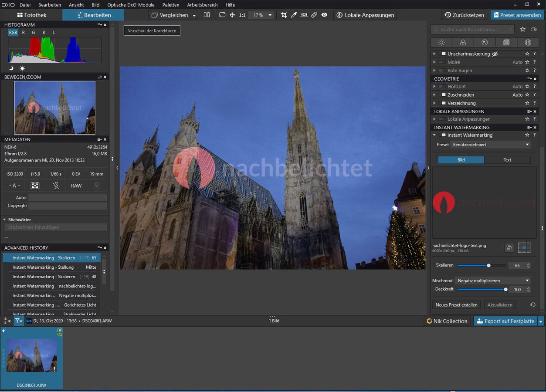Open the Paletten menu
The width and height of the screenshot is (546, 392).
[170, 5]
